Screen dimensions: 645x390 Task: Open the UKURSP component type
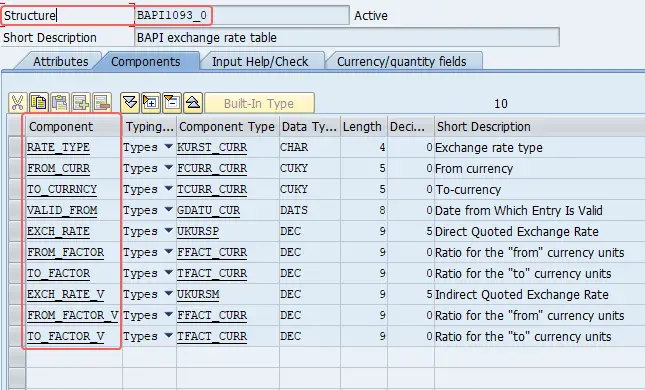198,231
